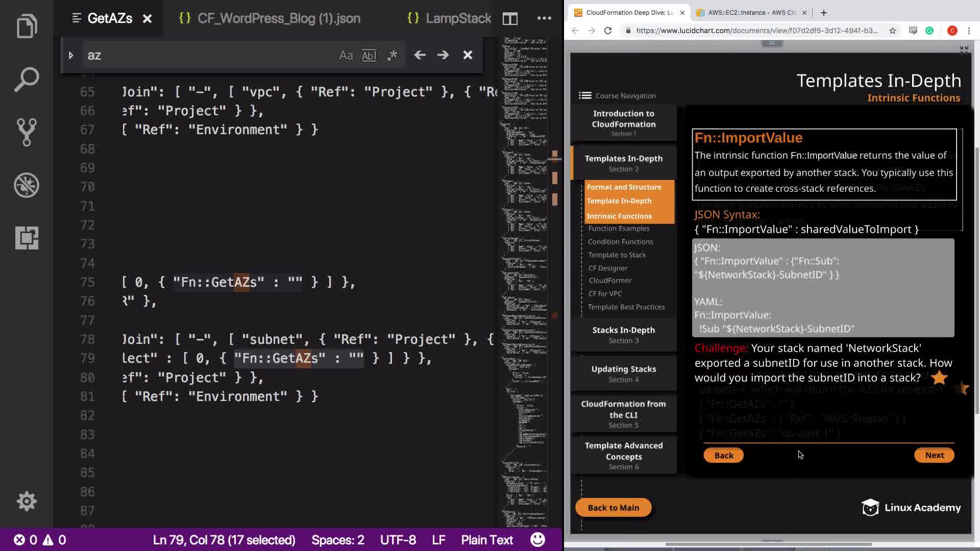This screenshot has height=551, width=980.
Task: Toggle Use Regular Expression option
Action: coord(392,55)
